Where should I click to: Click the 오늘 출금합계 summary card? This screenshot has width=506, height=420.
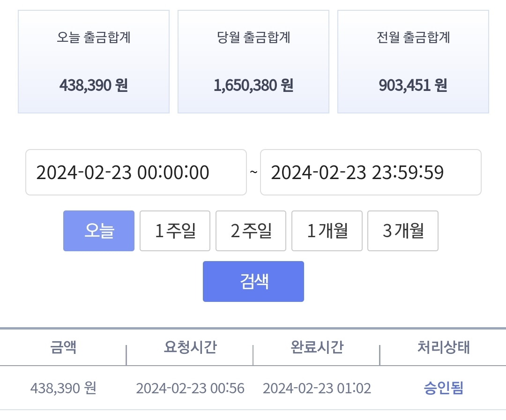tap(94, 62)
